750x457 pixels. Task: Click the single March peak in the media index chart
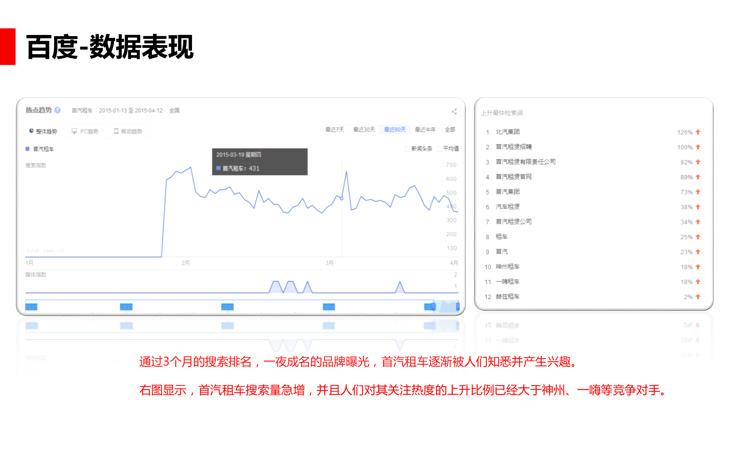click(400, 287)
